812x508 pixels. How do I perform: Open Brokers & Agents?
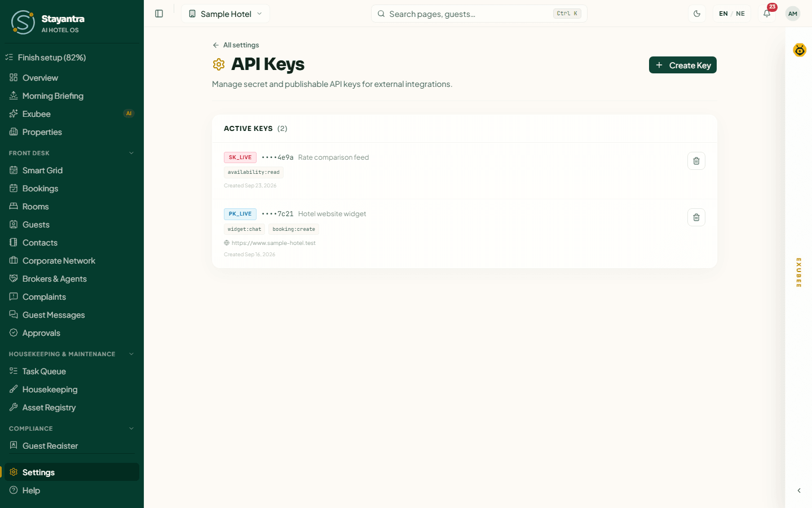point(72,279)
